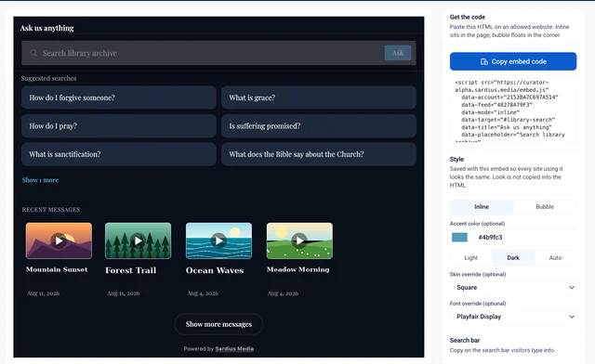
Task: Click the Ocean Waves title
Action: [x=215, y=270]
